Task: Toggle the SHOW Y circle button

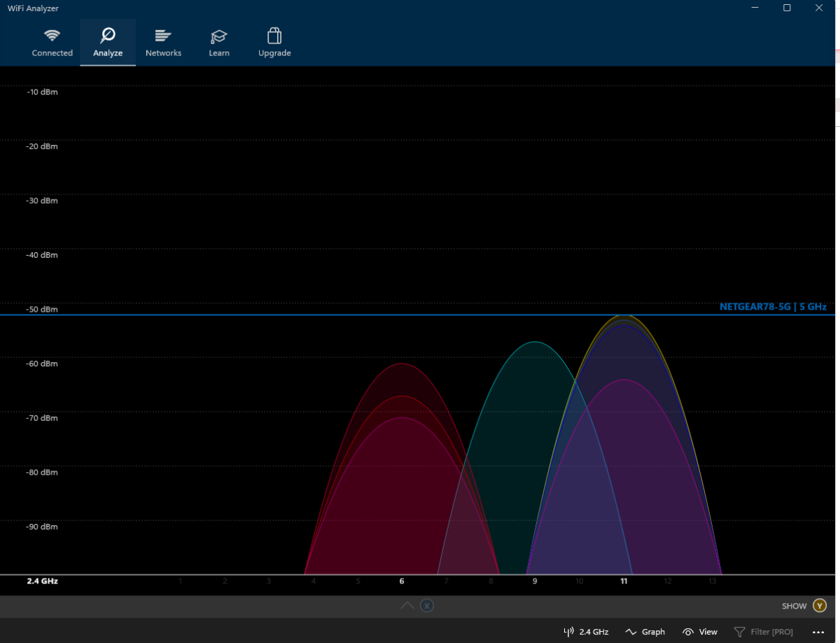Action: 820,606
